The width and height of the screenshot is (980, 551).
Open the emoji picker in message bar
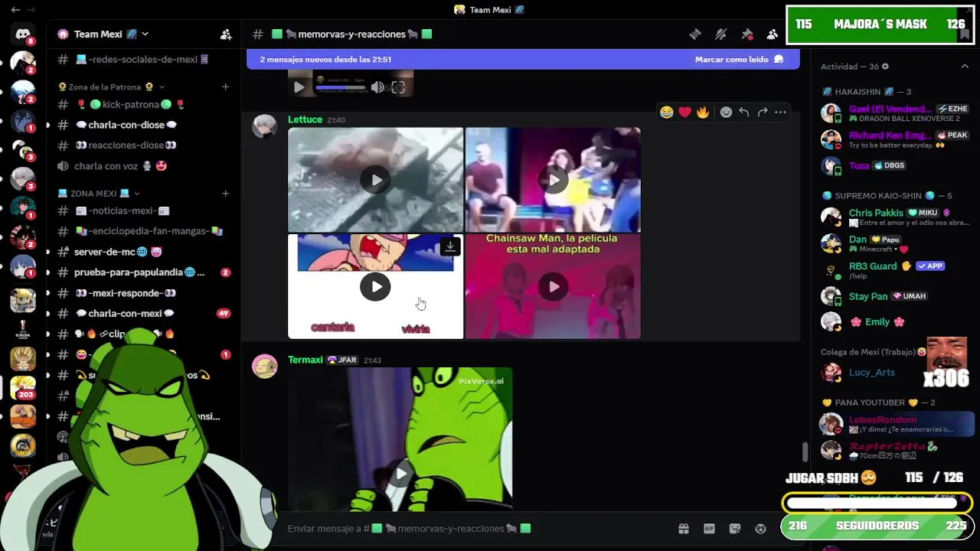(x=760, y=529)
